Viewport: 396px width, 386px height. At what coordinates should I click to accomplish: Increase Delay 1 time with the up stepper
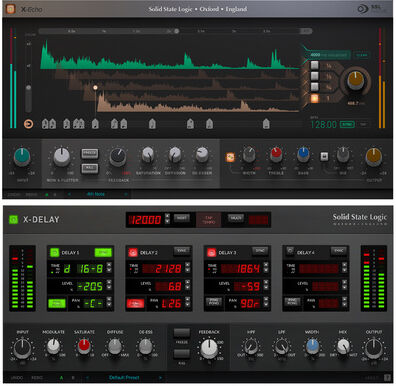(109, 265)
